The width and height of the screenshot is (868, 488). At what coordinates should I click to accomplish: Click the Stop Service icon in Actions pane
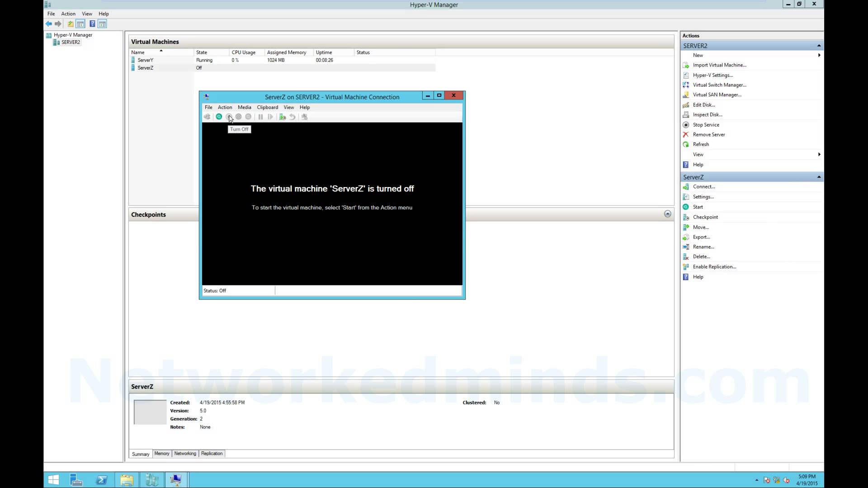(x=686, y=125)
